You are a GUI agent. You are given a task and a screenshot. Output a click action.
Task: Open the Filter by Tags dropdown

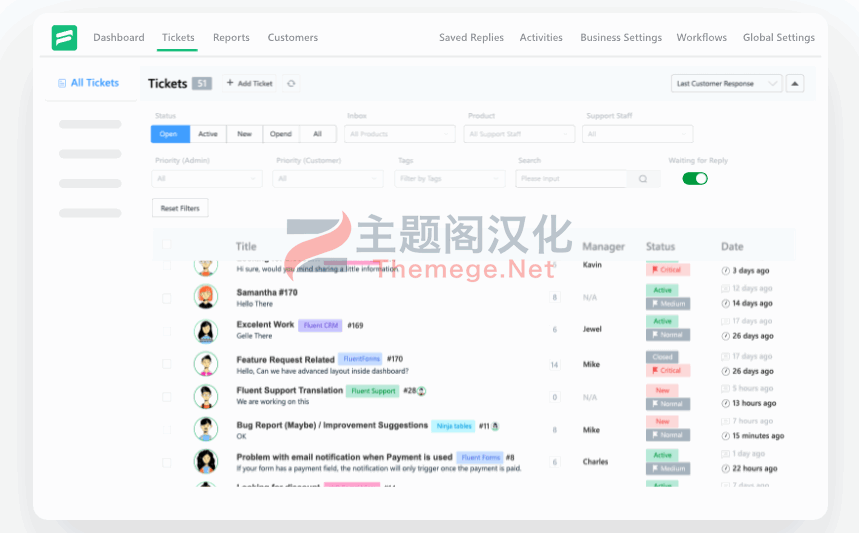[450, 179]
